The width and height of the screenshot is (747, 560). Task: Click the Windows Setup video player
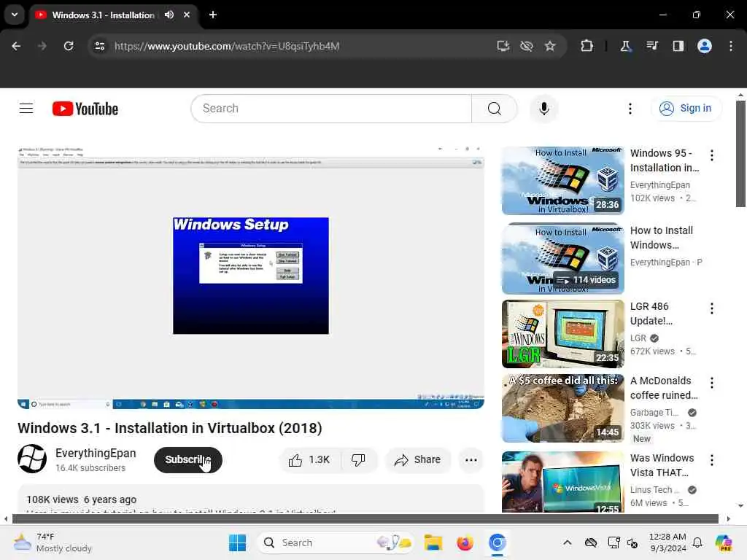[x=251, y=278]
